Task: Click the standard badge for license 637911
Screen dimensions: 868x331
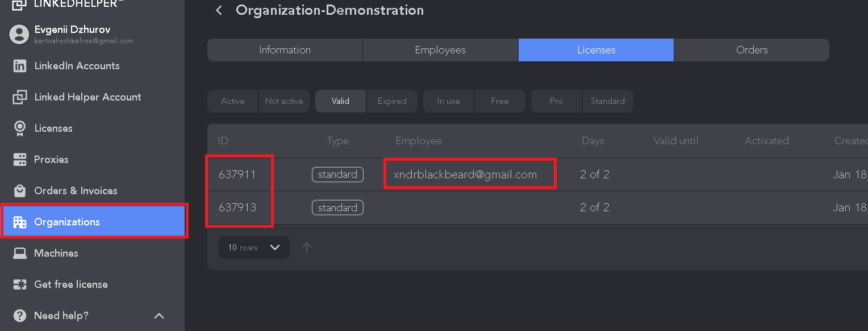Action: click(337, 174)
